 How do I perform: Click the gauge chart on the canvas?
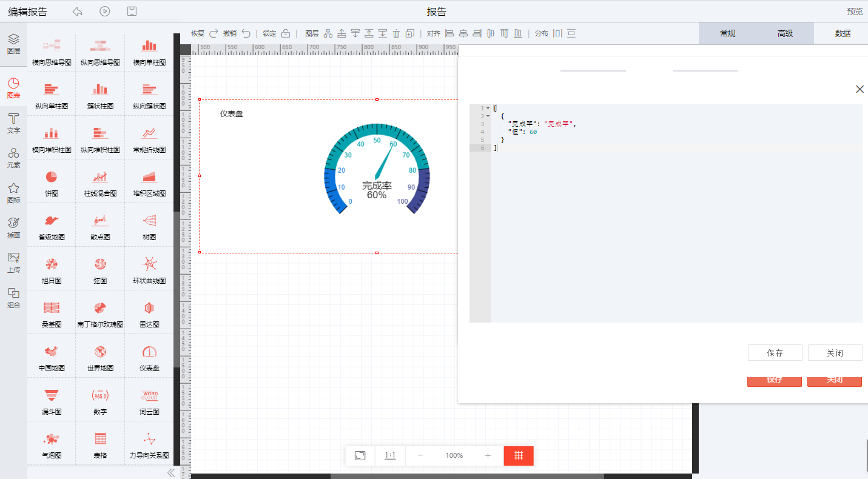tap(377, 168)
